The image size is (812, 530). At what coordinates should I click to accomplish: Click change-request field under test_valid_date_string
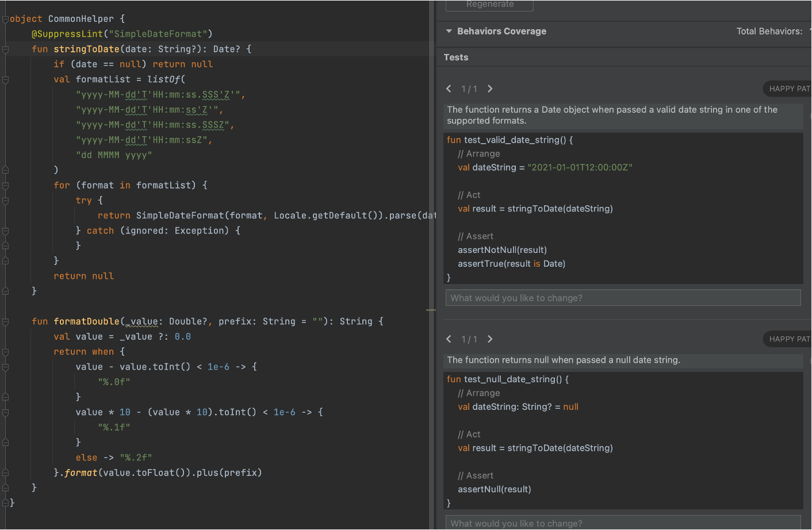[623, 298]
